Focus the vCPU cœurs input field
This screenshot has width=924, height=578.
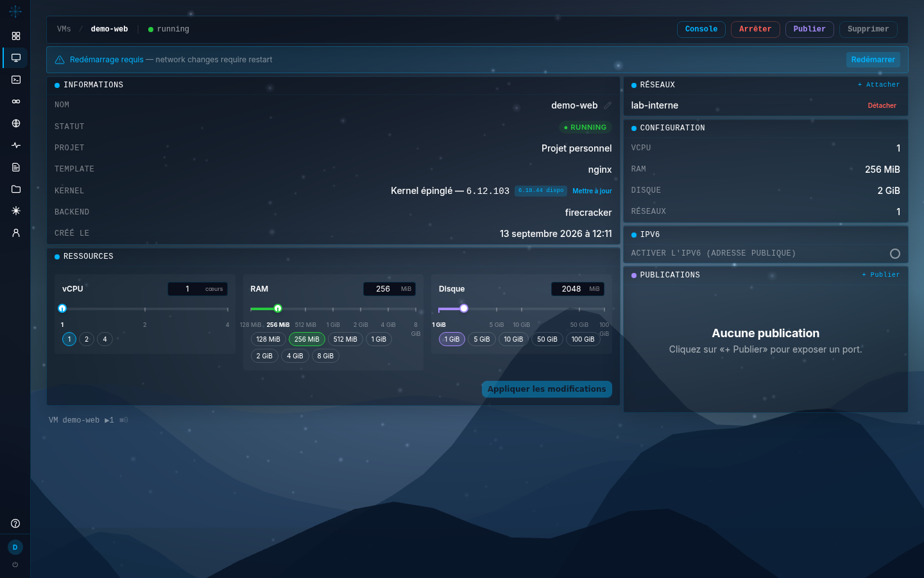(x=198, y=289)
